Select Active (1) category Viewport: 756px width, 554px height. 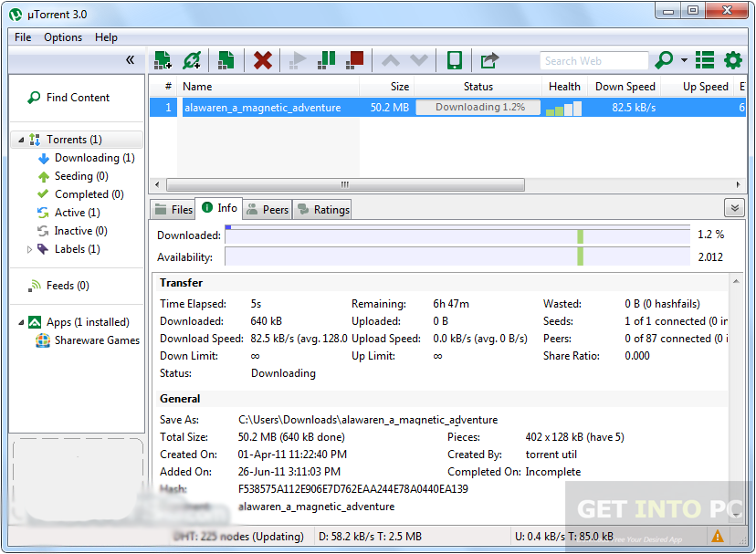68,213
